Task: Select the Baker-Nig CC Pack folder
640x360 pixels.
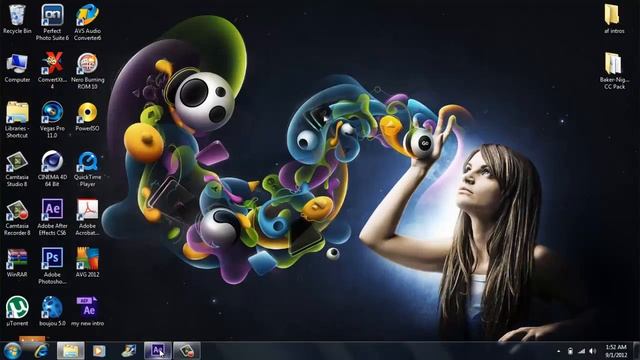Action: coord(614,71)
